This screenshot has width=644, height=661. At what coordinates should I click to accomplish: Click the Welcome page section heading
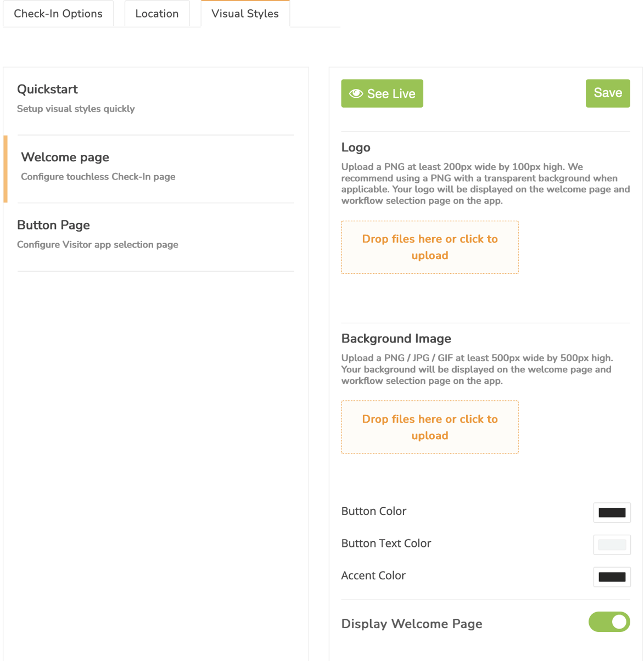[x=65, y=157]
